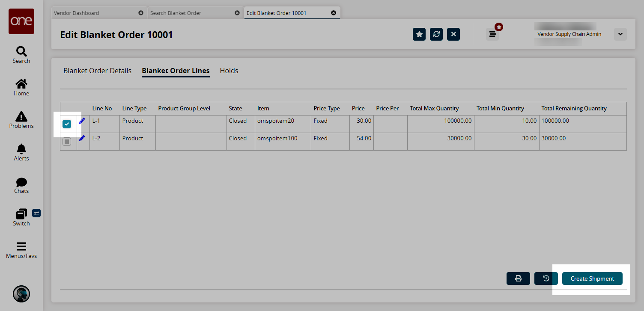Open the header hamburger menu
Viewport: 644px width, 311px height.
(x=492, y=34)
